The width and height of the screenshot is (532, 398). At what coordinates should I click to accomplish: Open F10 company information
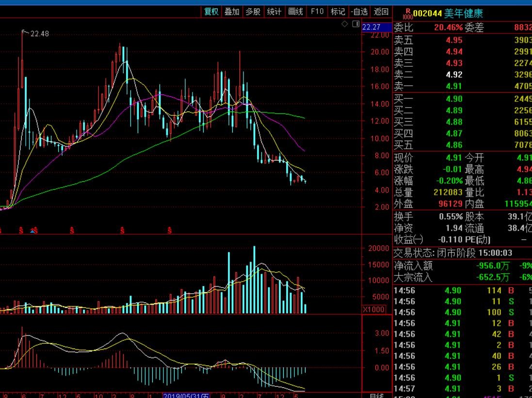(x=317, y=12)
